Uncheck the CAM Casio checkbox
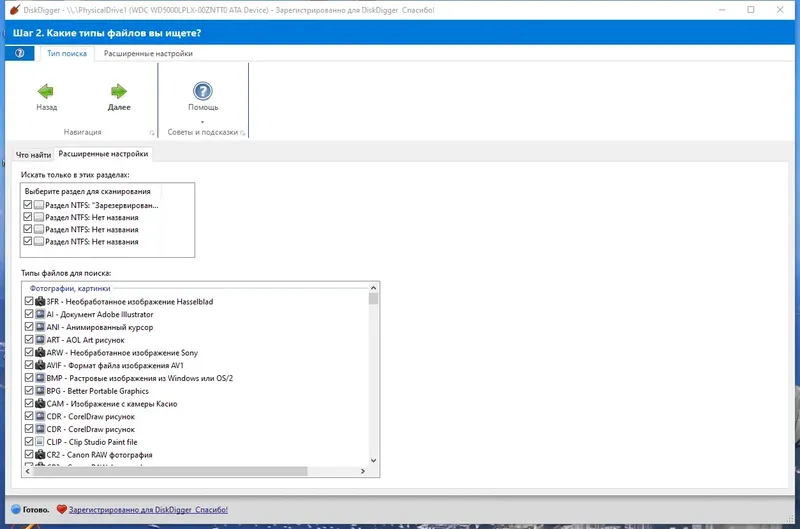 click(x=29, y=404)
